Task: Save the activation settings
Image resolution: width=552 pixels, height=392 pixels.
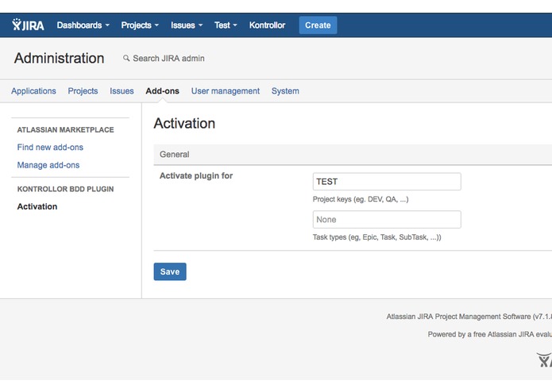Action: pyautogui.click(x=170, y=271)
